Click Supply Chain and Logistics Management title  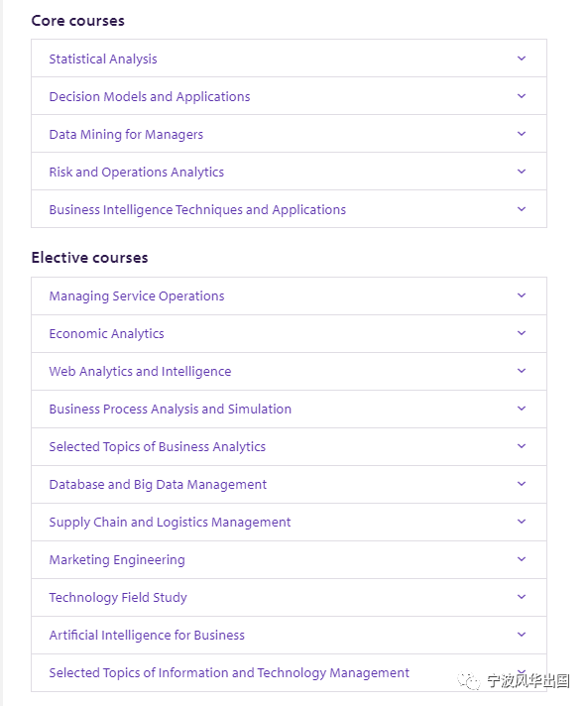(170, 523)
